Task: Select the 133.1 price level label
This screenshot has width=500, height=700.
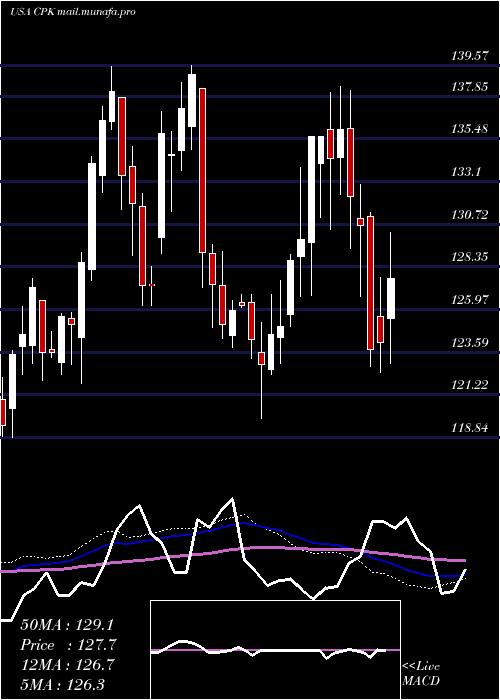Action: [x=466, y=172]
